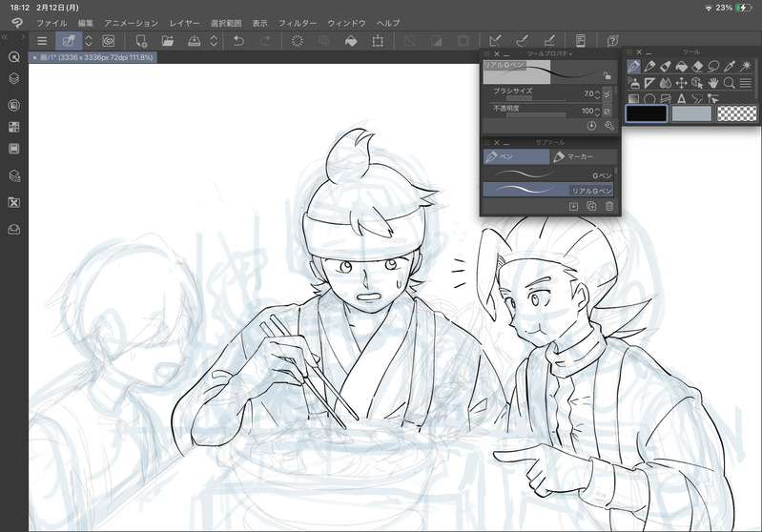The image size is (762, 532).
Task: Click the Clear selection burst icon
Action: point(297,41)
